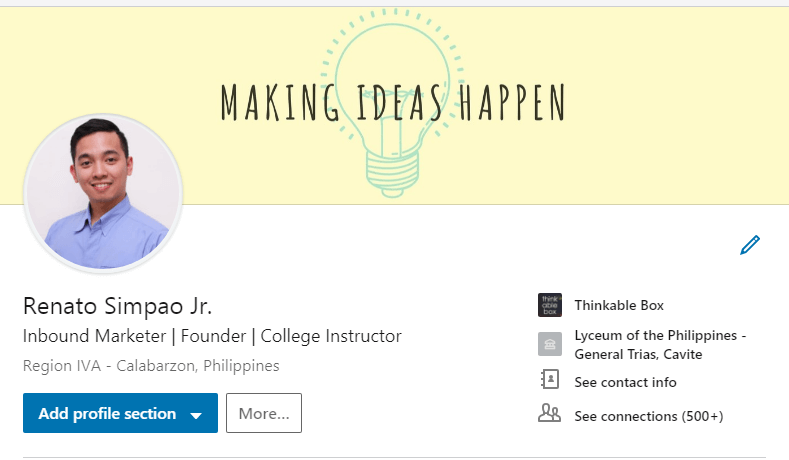This screenshot has height=460, width=789.
Task: Open Lyceum of the Philippines link
Action: [x=660, y=345]
